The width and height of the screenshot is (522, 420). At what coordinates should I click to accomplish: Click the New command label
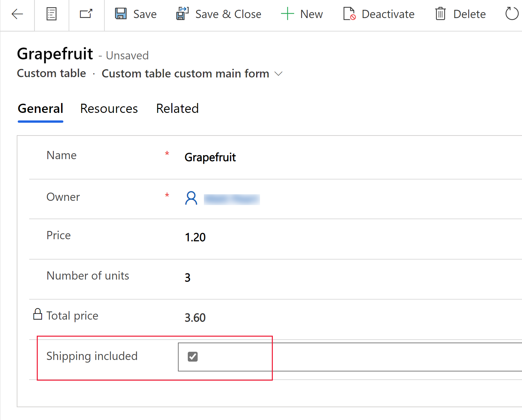(x=312, y=14)
